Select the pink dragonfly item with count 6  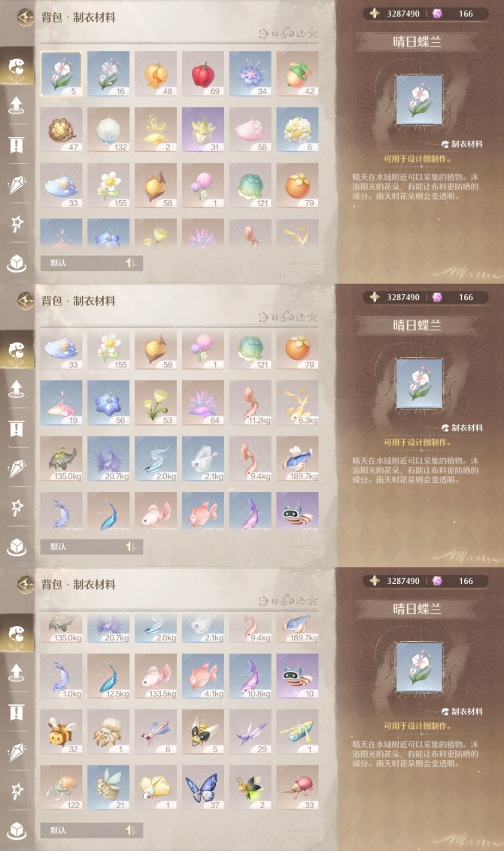click(x=156, y=731)
